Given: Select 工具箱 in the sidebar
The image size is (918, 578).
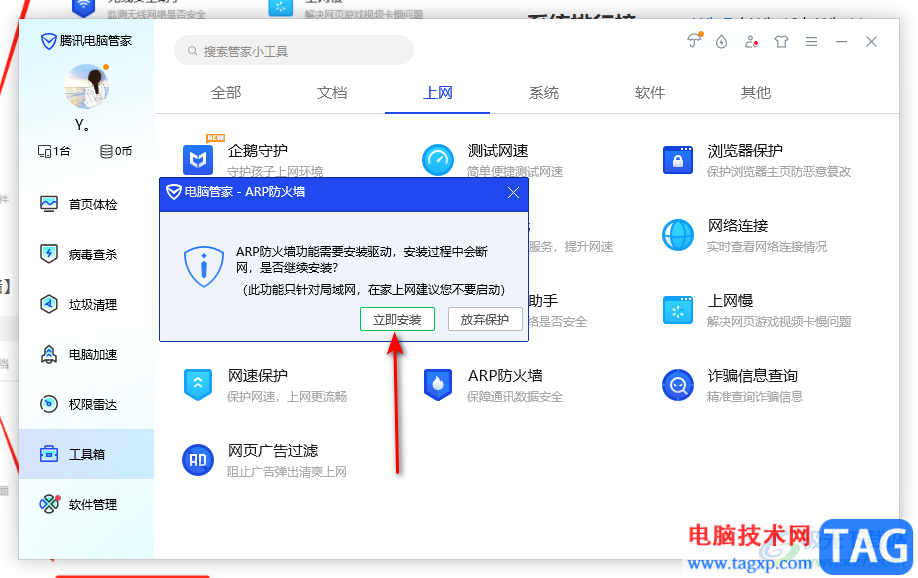Looking at the screenshot, I should pyautogui.click(x=86, y=454).
